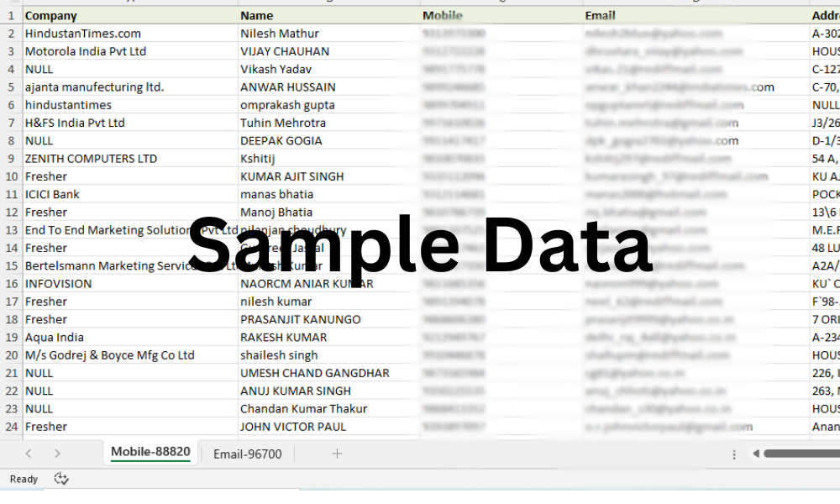The height and width of the screenshot is (504, 840).
Task: Select the row 16 header number
Action: click(x=11, y=283)
